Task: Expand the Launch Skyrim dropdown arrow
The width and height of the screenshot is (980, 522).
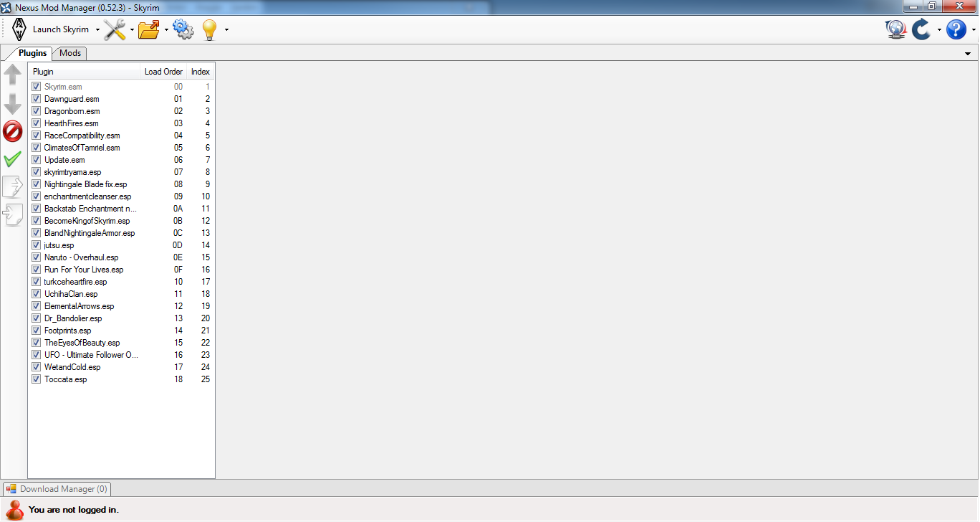Action: [x=97, y=30]
